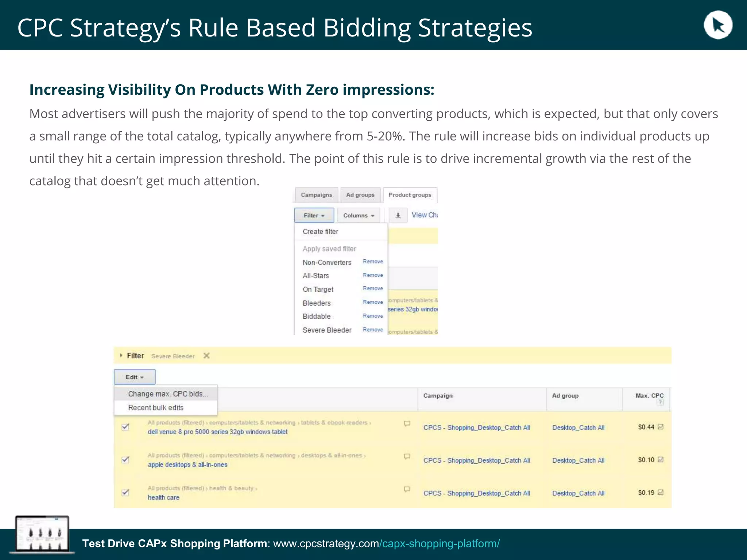This screenshot has height=560, width=747.
Task: Click the cursor logo in header
Action: click(718, 25)
